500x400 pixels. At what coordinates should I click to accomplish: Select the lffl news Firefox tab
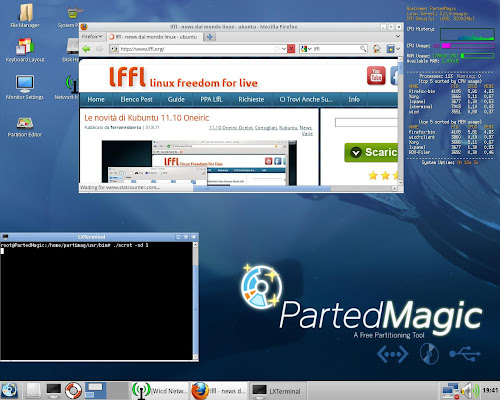[x=155, y=37]
